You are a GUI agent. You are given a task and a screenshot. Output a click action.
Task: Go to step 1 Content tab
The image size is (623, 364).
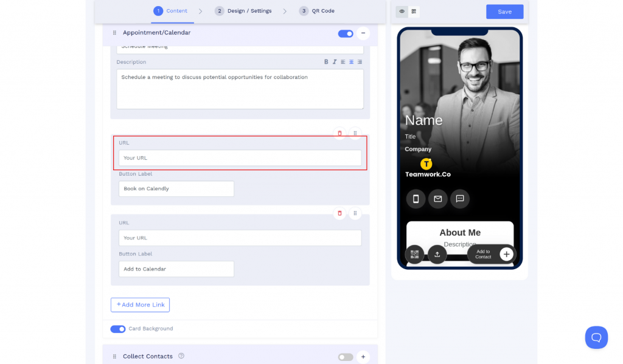170,11
